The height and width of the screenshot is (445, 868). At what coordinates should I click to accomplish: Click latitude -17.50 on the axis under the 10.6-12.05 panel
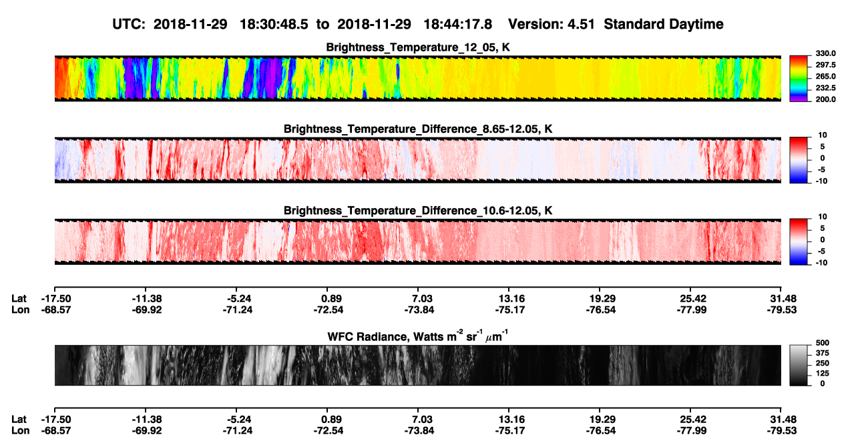pyautogui.click(x=55, y=298)
